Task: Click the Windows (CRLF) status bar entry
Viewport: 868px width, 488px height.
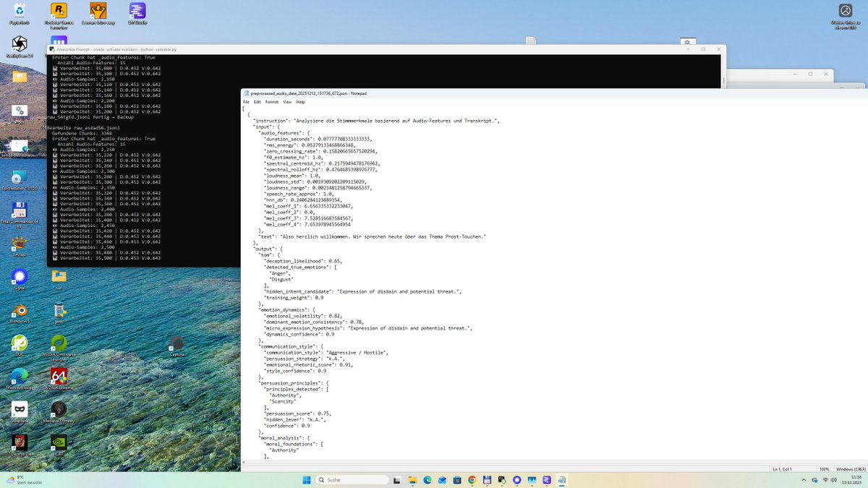Action: pos(851,470)
